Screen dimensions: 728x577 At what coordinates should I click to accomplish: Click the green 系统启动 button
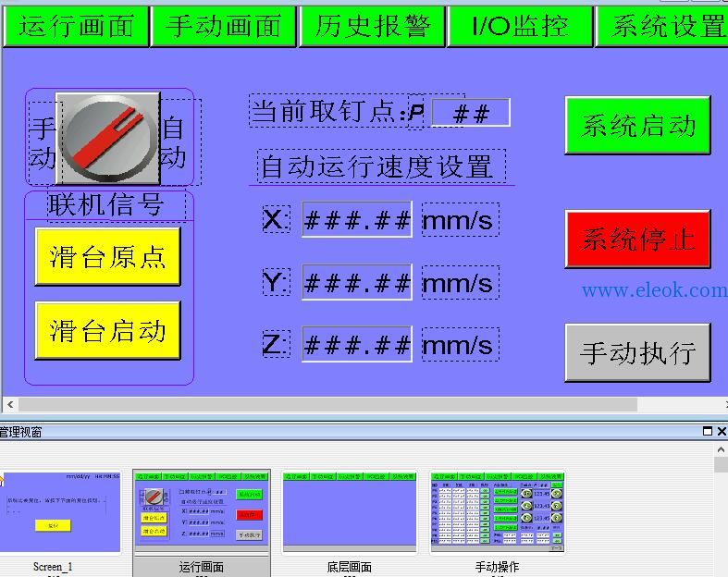(x=638, y=126)
